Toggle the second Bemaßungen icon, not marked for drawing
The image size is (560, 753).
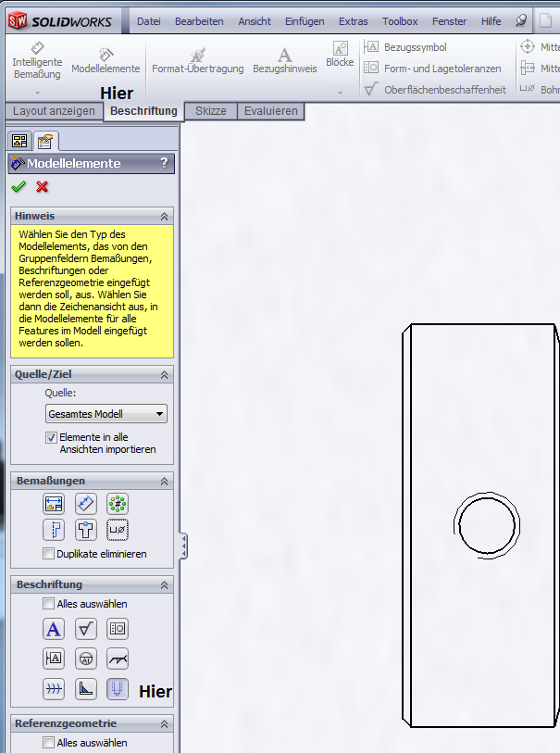point(86,504)
